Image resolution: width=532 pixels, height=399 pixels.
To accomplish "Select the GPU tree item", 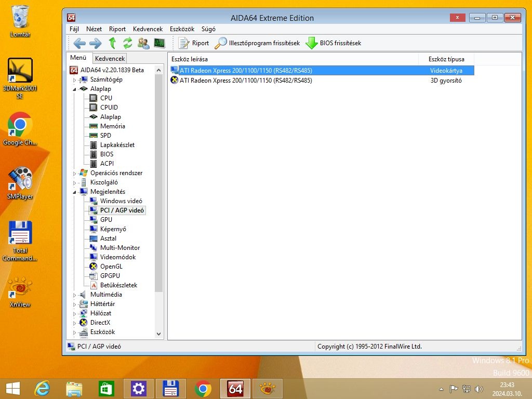I will tap(106, 220).
